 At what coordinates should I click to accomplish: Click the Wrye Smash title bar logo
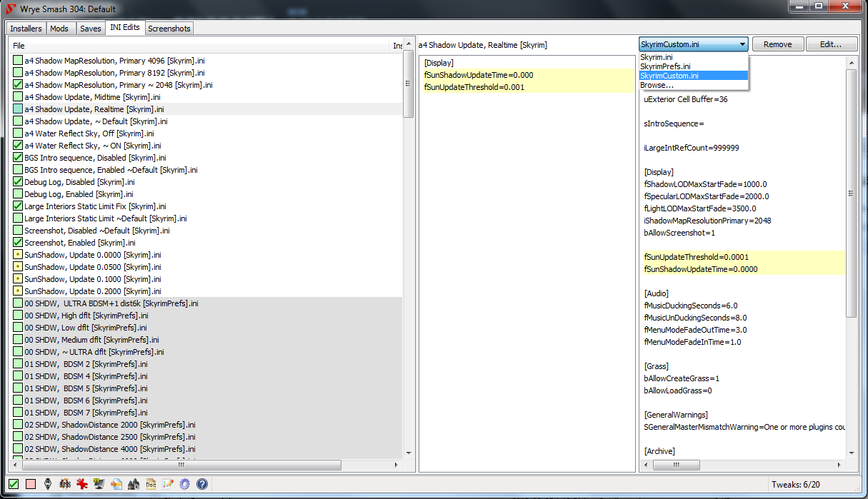[x=11, y=9]
